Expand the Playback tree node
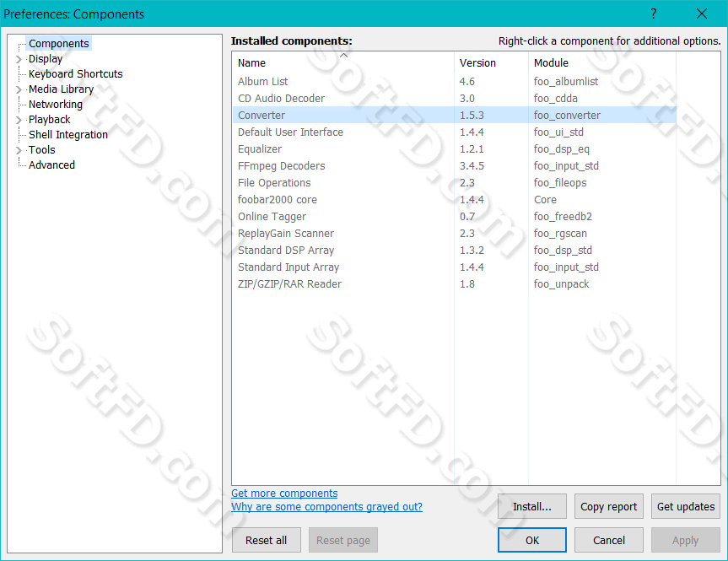This screenshot has height=561, width=728. (19, 120)
